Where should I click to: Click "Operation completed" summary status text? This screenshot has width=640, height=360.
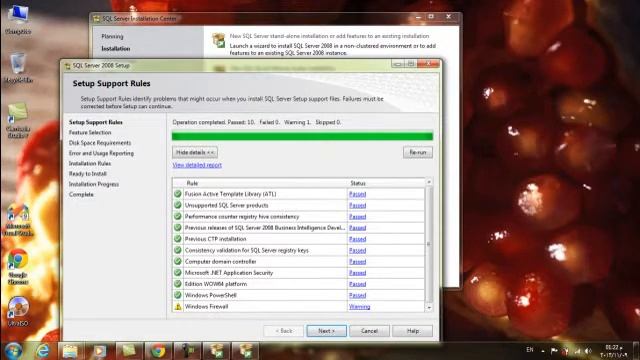(x=257, y=122)
